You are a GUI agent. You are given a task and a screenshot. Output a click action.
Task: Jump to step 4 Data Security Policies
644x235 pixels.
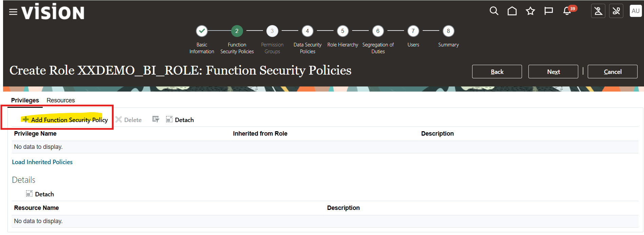[307, 31]
